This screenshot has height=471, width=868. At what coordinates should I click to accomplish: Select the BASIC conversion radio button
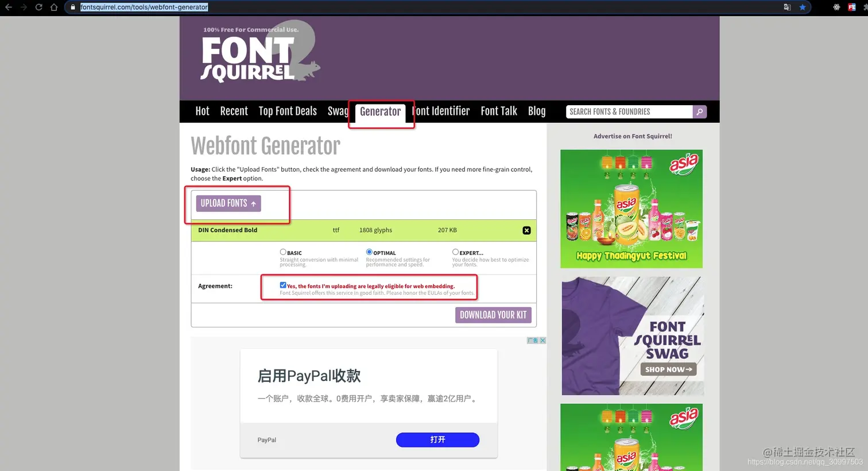[283, 252]
